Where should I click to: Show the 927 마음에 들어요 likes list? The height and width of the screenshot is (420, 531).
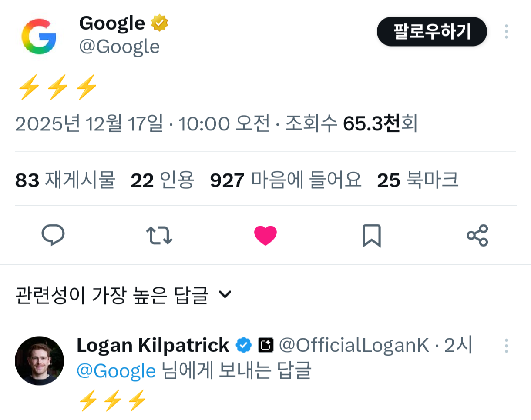click(x=286, y=180)
